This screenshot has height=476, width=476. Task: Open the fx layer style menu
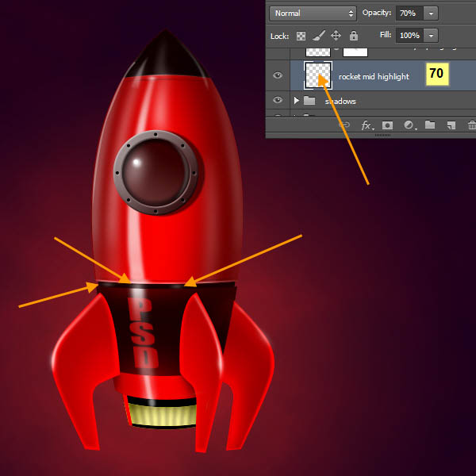point(367,125)
